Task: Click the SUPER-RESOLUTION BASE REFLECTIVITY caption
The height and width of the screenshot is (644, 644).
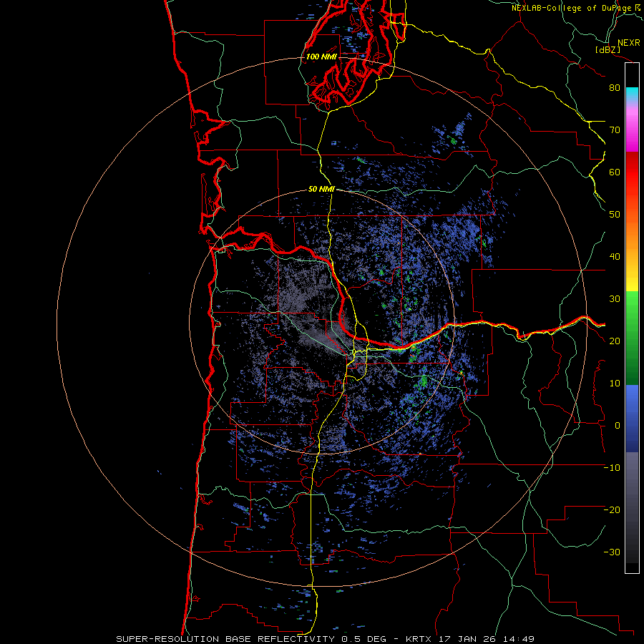Action: [x=227, y=639]
